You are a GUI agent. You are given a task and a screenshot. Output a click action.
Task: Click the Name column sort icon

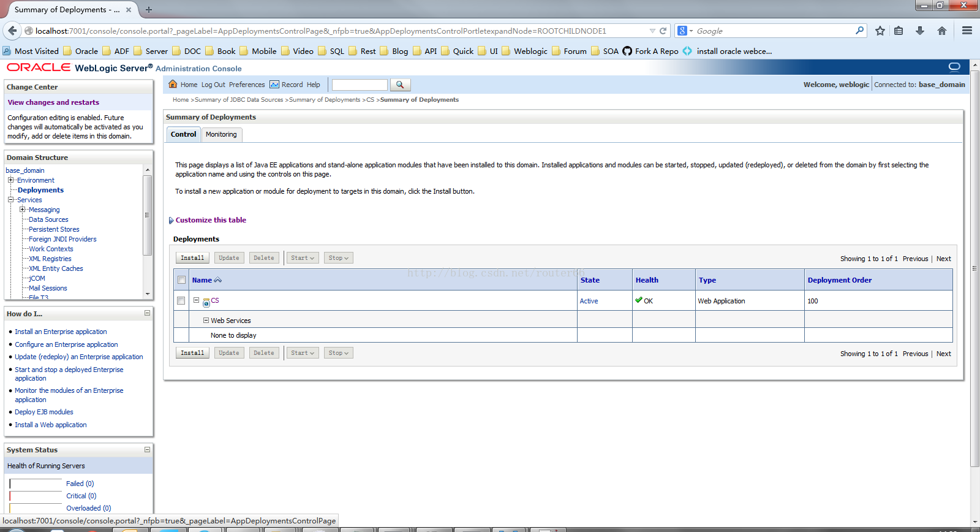tap(218, 280)
